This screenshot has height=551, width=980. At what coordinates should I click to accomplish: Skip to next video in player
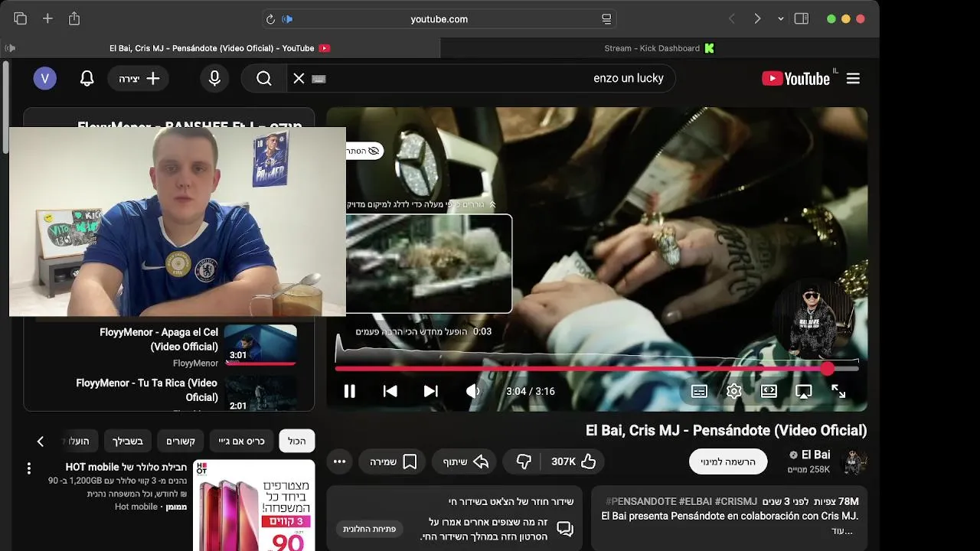click(x=431, y=391)
